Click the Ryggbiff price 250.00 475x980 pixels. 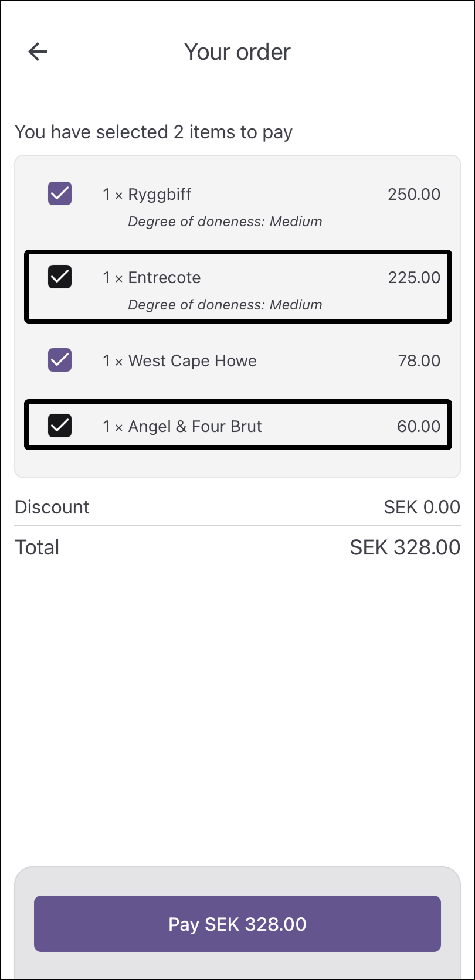[414, 195]
